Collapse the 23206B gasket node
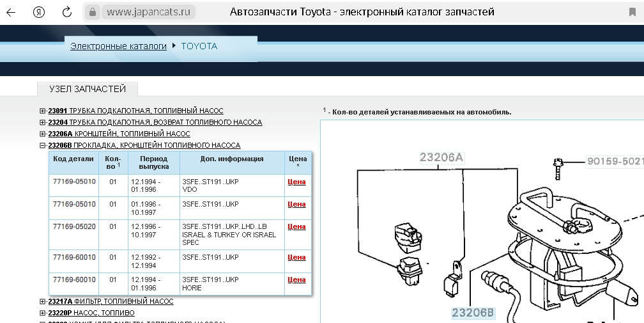Image resolution: width=644 pixels, height=323 pixels. click(43, 145)
